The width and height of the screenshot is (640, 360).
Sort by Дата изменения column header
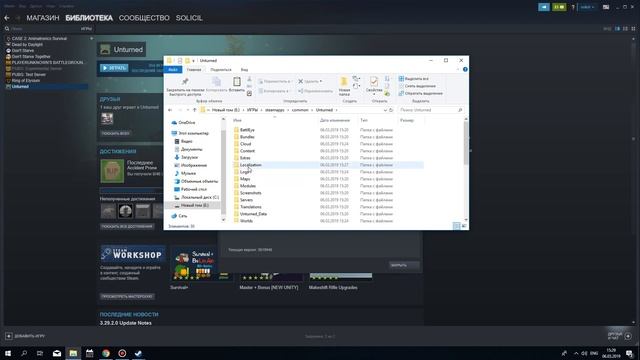tap(335, 120)
